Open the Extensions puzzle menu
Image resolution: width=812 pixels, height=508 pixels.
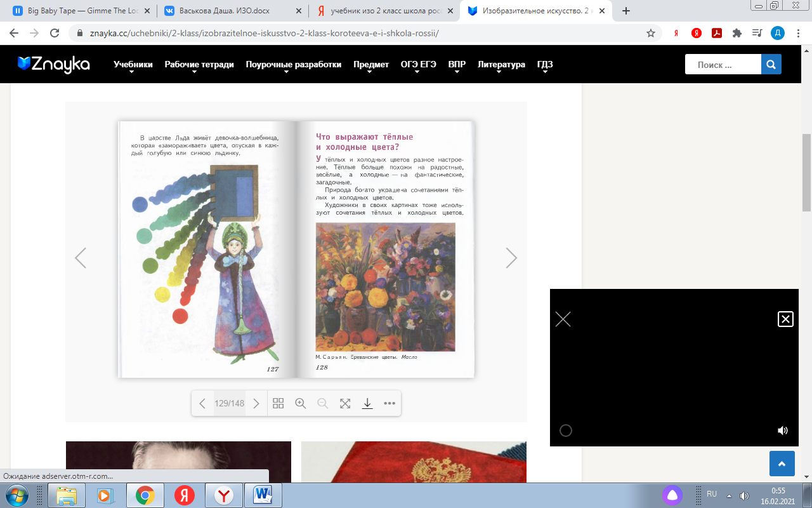pos(737,33)
